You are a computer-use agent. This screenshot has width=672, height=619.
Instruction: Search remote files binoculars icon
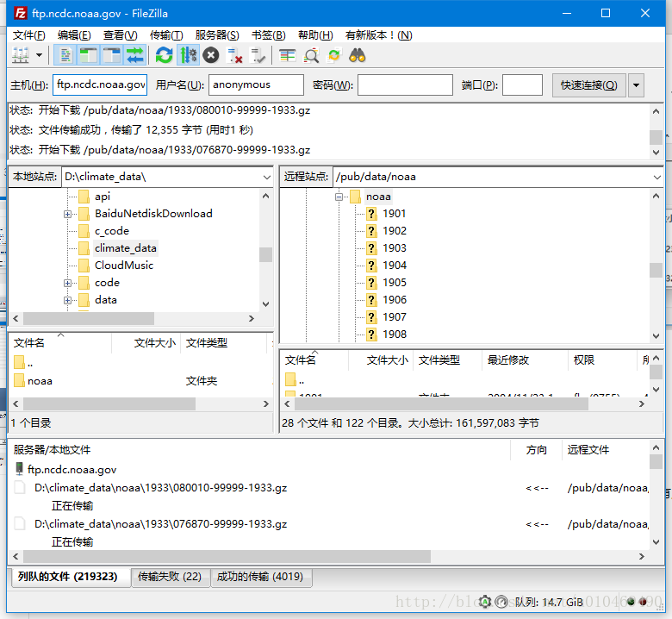pos(357,55)
